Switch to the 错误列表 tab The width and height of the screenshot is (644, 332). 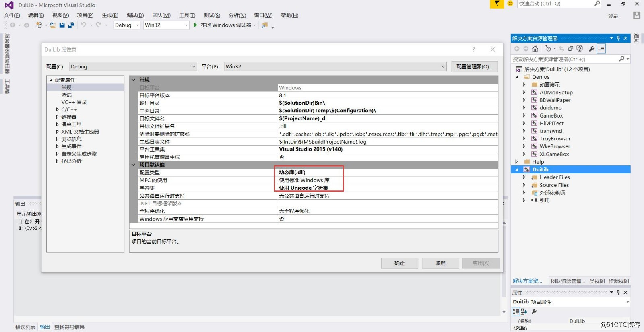(x=25, y=327)
